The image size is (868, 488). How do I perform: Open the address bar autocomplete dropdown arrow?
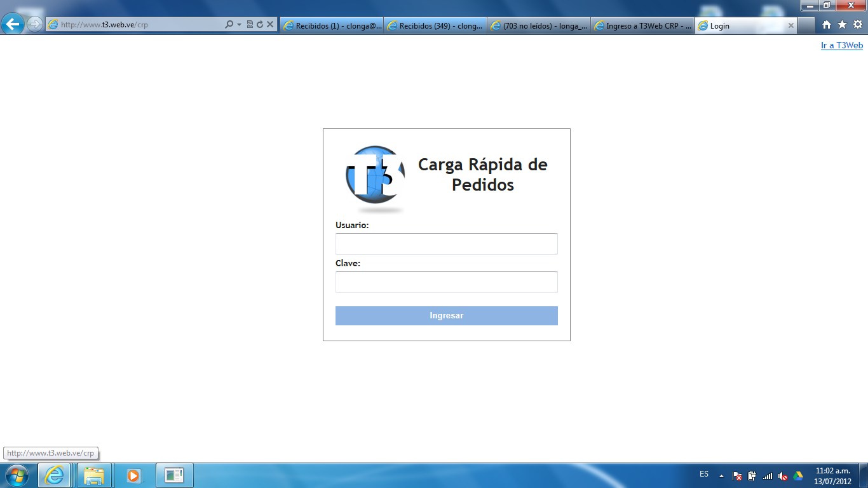pos(240,25)
